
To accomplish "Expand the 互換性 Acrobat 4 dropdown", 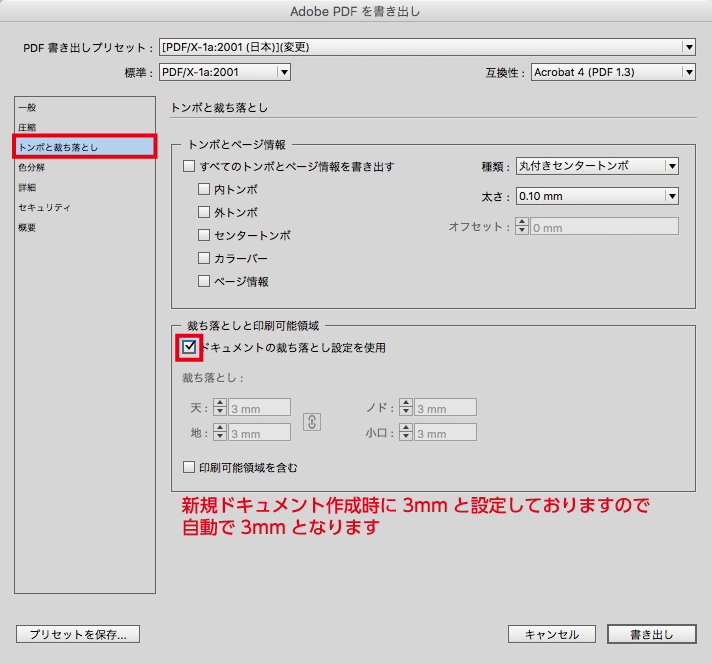I will [x=613, y=72].
